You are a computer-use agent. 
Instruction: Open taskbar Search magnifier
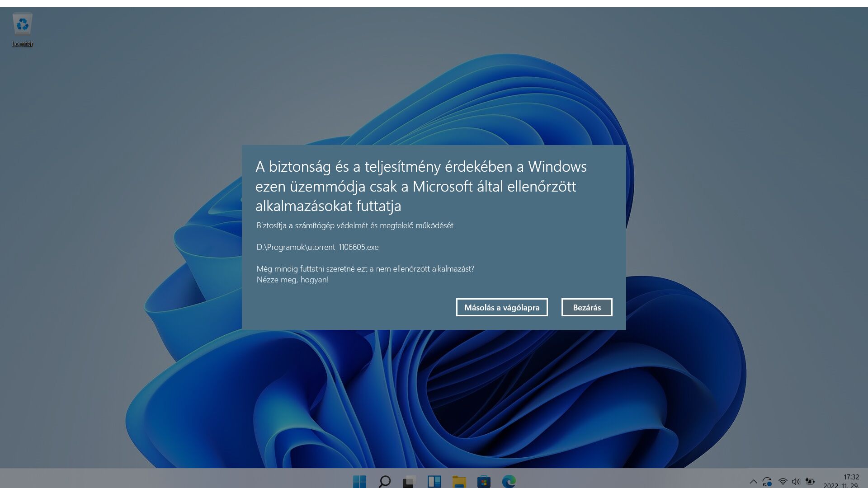384,482
